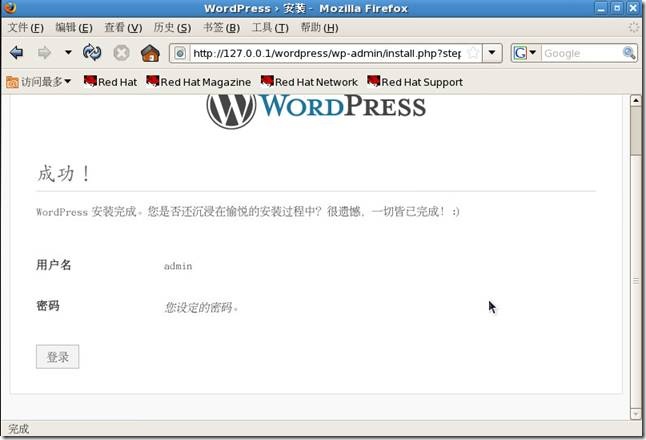Click the Firefox logo in title bar
The width and height of the screenshot is (646, 440).
coord(9,7)
